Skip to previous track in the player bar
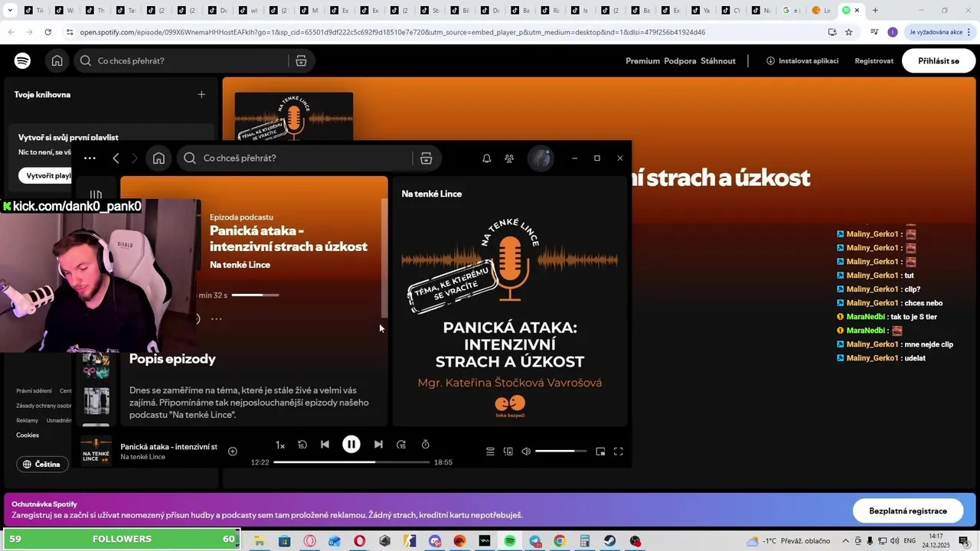This screenshot has height=551, width=980. (x=325, y=444)
